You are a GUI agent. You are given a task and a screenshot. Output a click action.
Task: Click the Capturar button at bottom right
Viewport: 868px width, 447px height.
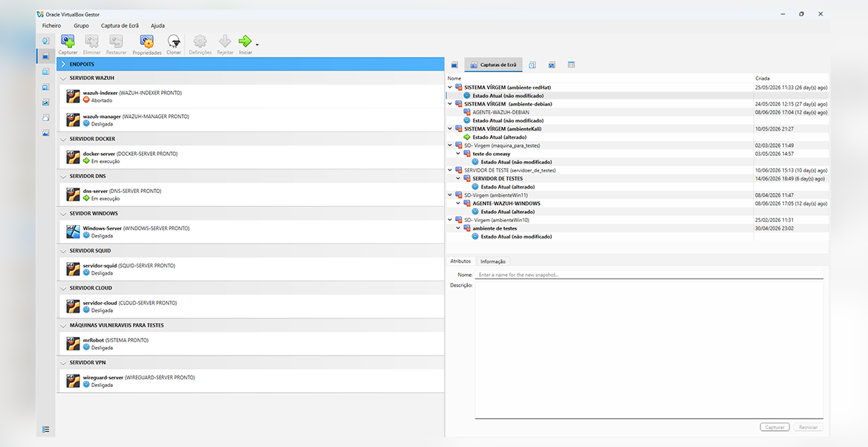[775, 427]
